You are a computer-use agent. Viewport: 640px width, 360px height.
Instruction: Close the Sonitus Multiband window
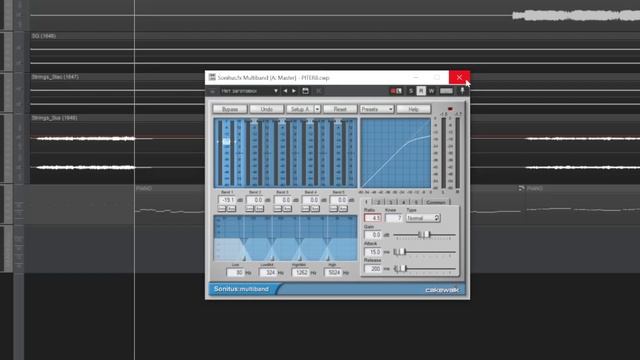click(x=459, y=77)
